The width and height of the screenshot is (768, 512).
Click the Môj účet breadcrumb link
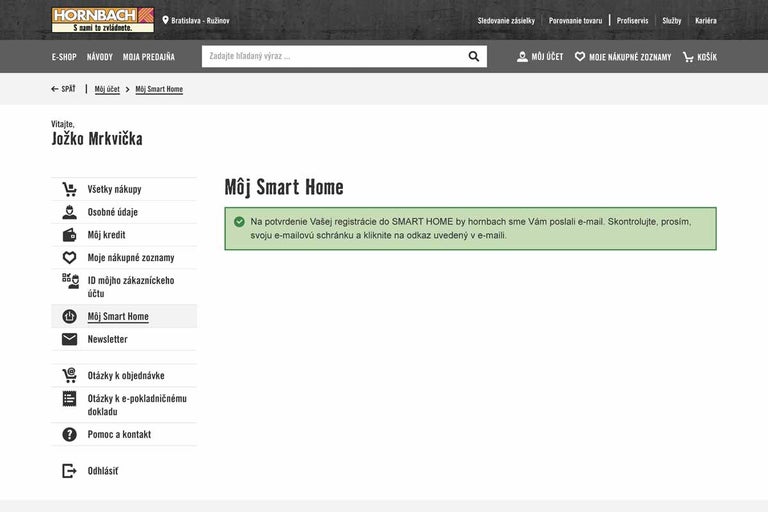107,89
